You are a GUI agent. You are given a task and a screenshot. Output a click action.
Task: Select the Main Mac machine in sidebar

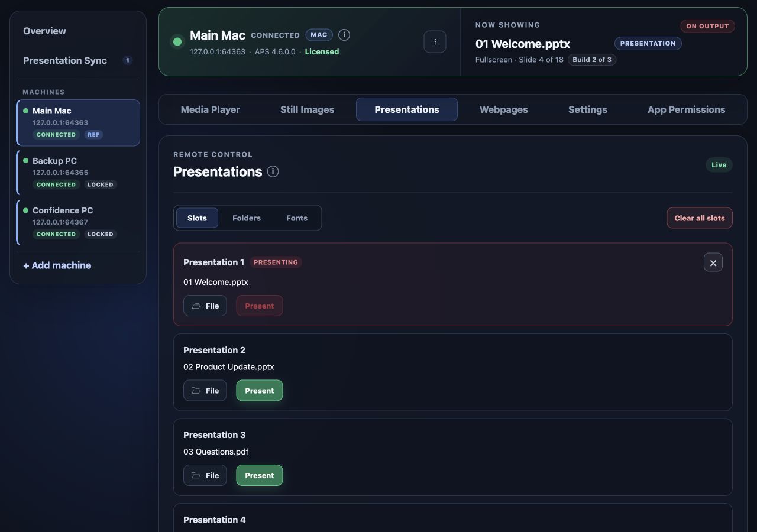pos(78,122)
